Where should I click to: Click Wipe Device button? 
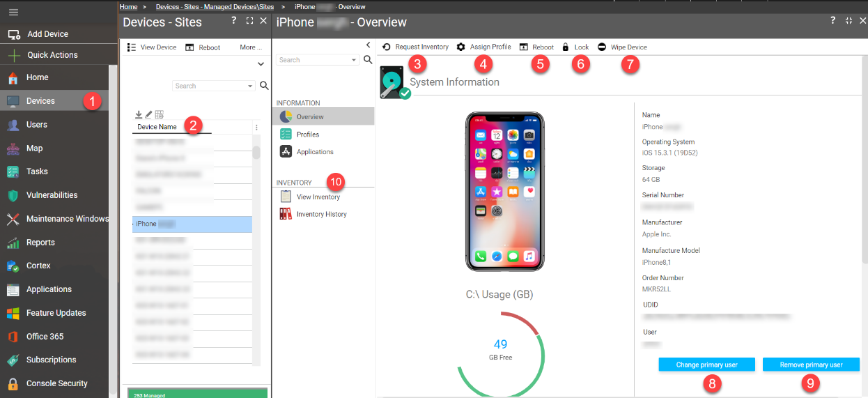click(622, 47)
